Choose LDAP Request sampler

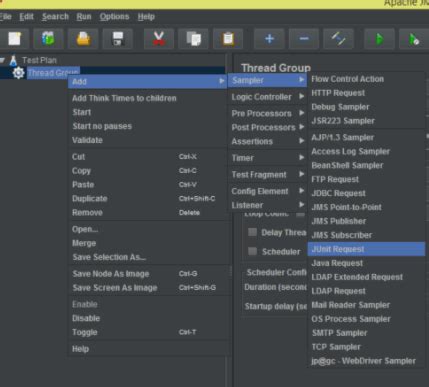(x=366, y=291)
